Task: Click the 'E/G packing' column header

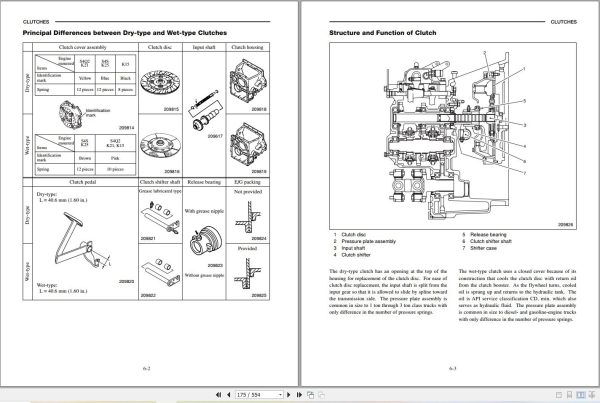Action: (x=248, y=182)
